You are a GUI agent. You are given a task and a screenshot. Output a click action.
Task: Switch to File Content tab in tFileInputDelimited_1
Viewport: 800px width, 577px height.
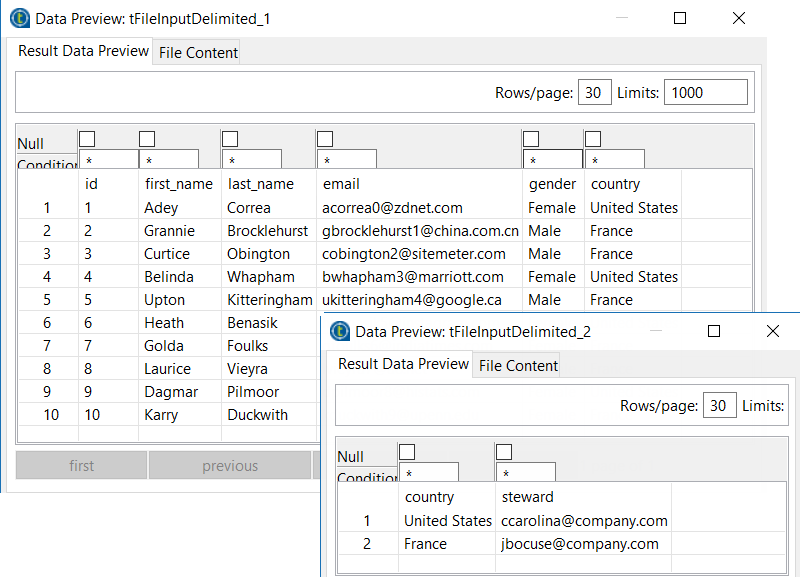click(198, 52)
